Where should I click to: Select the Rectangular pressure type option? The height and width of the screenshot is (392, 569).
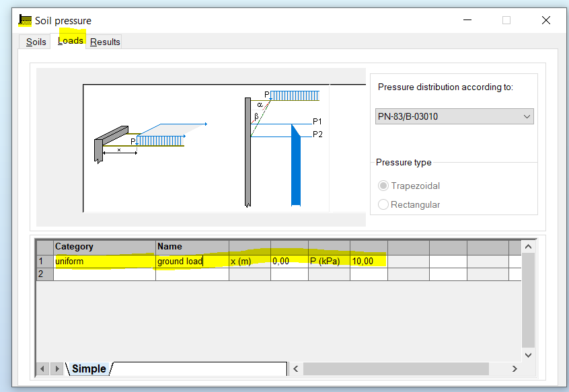[x=383, y=204]
